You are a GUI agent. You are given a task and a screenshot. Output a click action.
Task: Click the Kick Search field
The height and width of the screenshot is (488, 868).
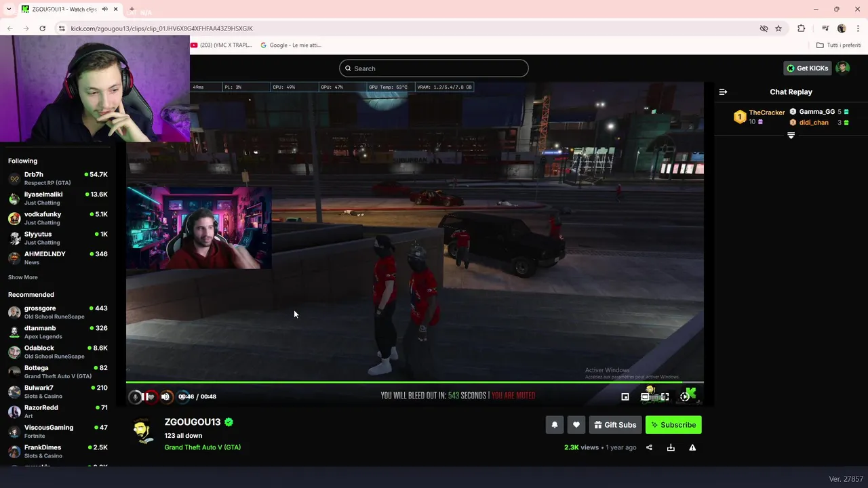[x=434, y=68]
